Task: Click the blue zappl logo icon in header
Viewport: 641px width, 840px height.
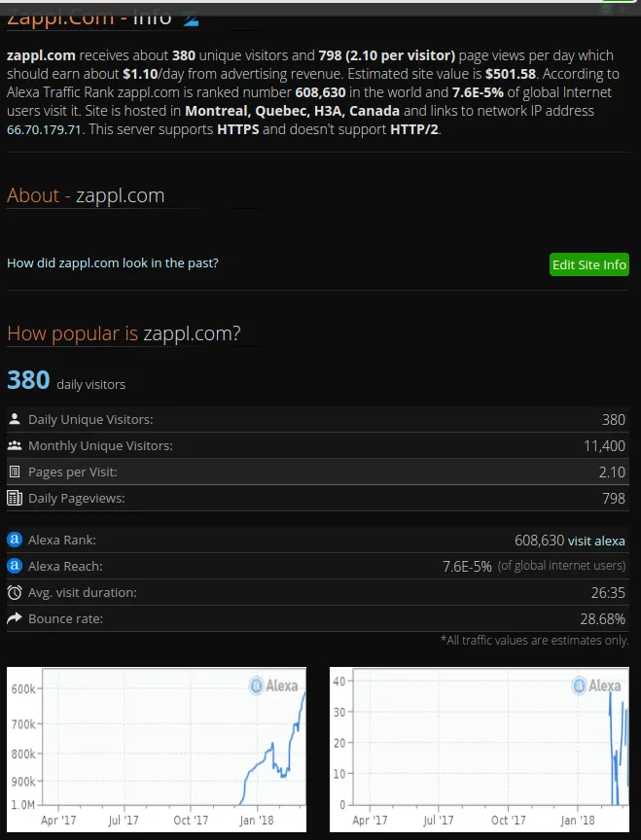Action: 191,20
